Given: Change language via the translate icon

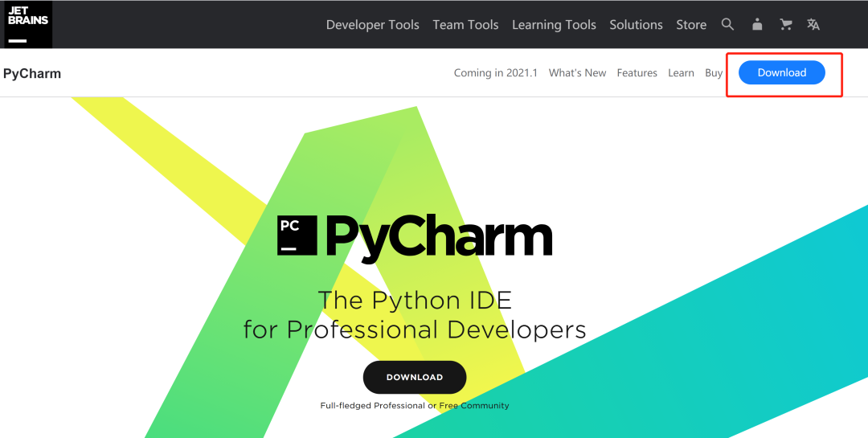Looking at the screenshot, I should (x=813, y=24).
